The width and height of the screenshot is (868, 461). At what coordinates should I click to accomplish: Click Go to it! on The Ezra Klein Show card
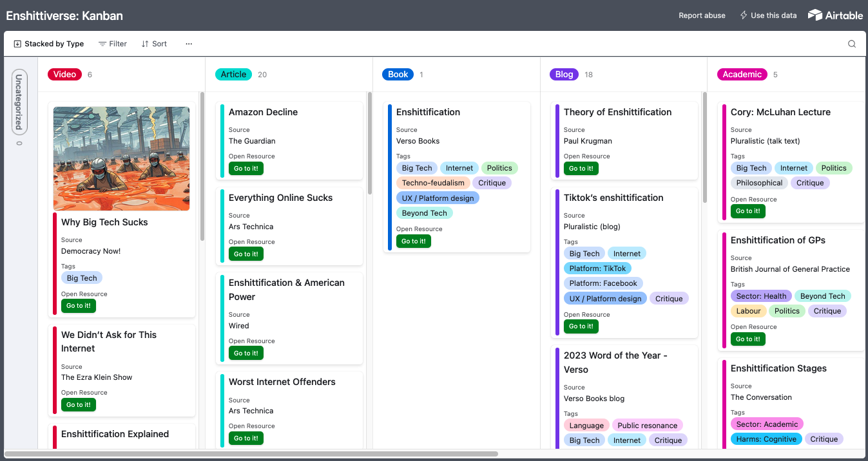[x=79, y=405]
